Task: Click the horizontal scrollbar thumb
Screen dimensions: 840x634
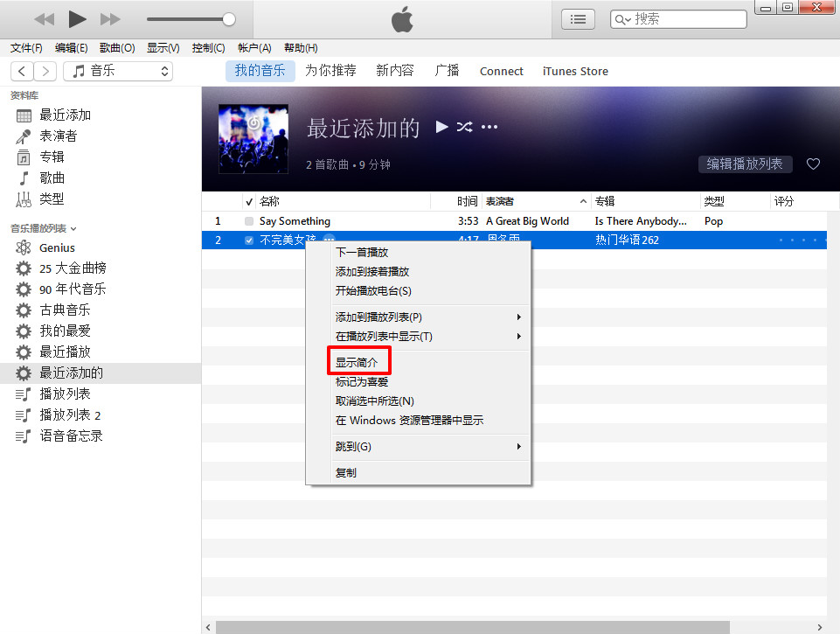Action: [x=473, y=628]
